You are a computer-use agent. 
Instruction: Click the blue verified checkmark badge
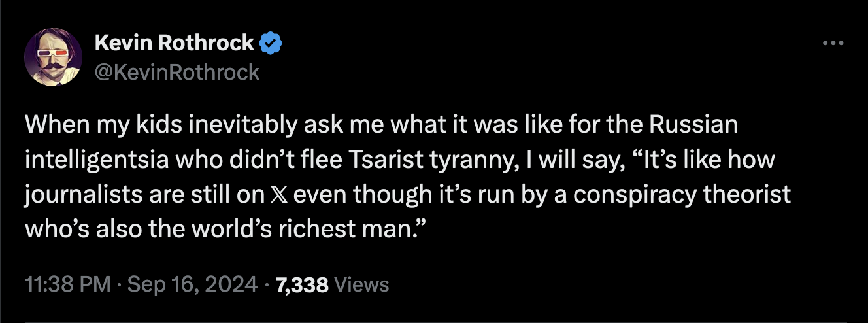coord(271,44)
